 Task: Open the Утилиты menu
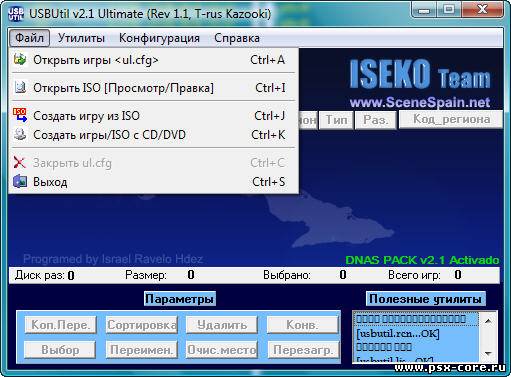(81, 38)
